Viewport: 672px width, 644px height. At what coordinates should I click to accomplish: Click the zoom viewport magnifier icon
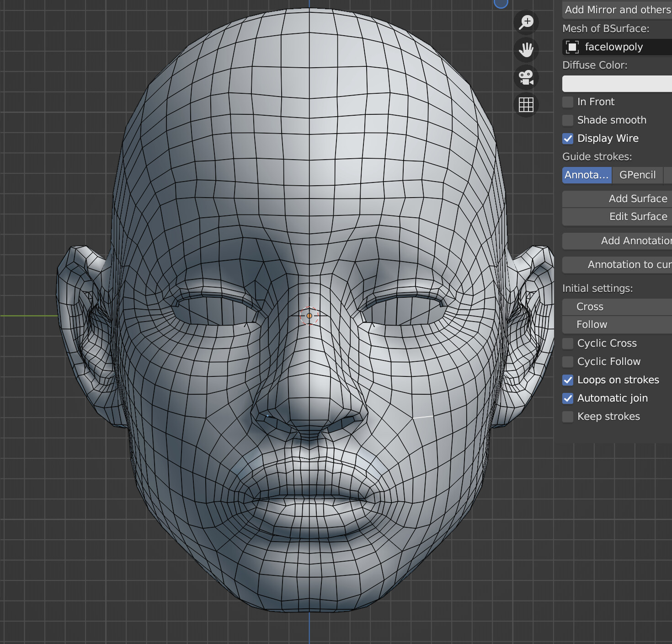click(526, 22)
